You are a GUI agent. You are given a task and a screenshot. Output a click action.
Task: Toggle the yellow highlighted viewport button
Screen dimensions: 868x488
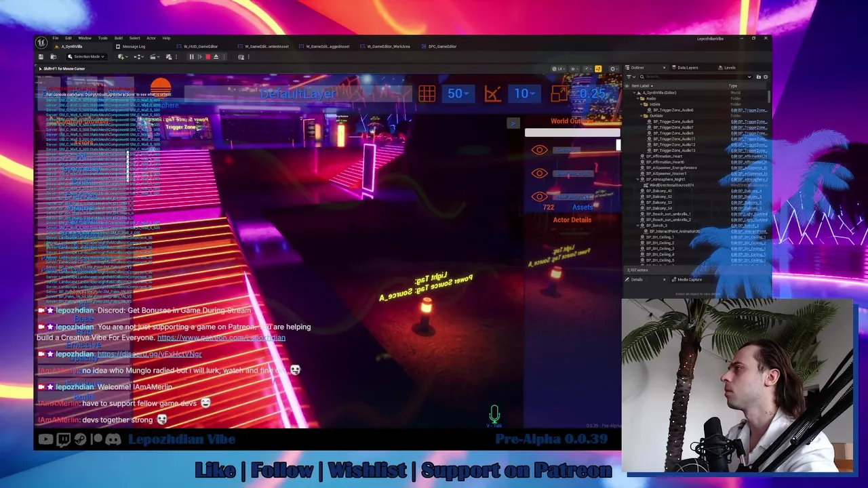pos(598,69)
